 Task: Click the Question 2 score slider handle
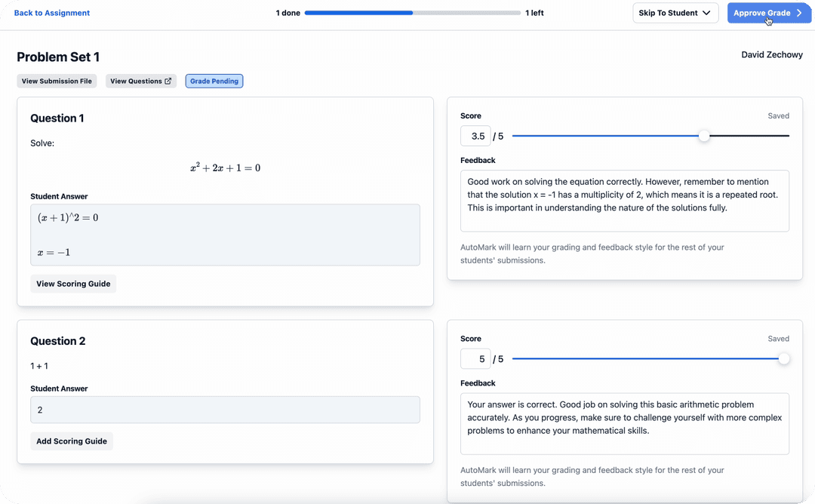(x=784, y=358)
